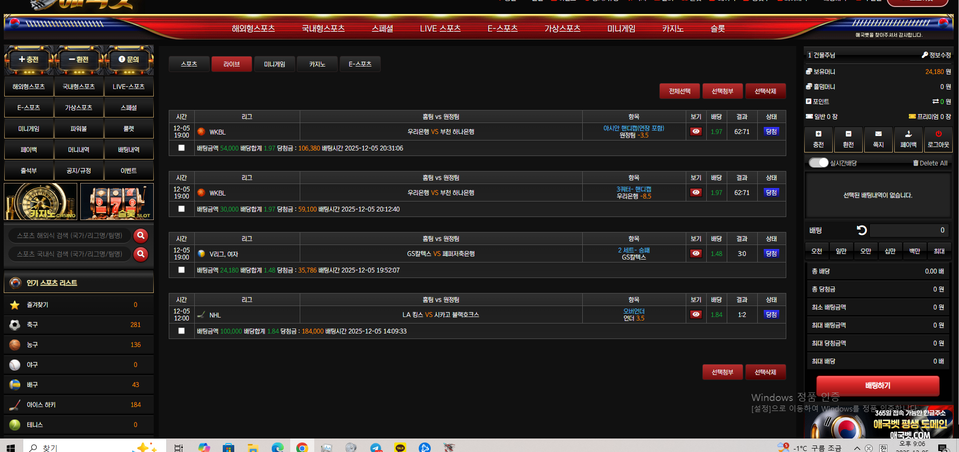
Task: Click the search icon for overseas sports search
Action: pyautogui.click(x=141, y=236)
